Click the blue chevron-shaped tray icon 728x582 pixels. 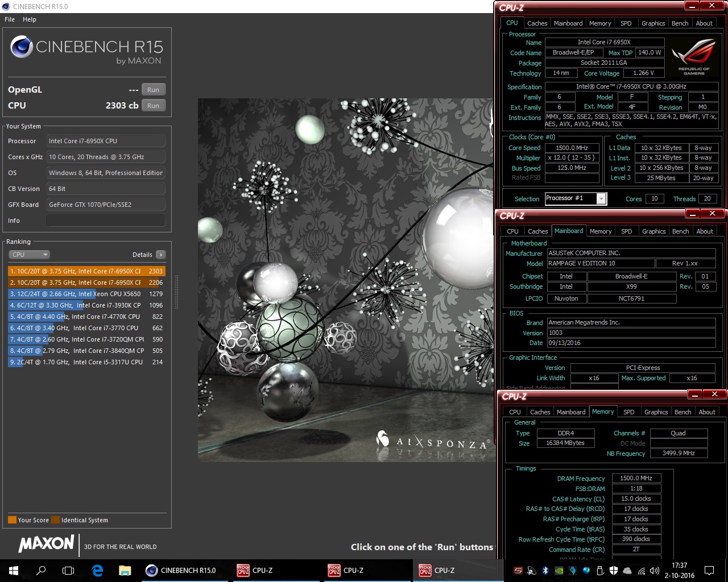(573, 571)
